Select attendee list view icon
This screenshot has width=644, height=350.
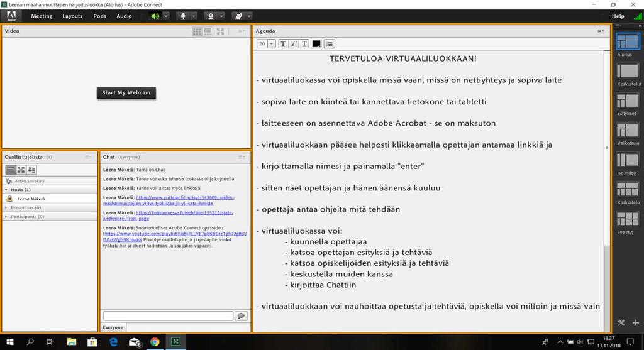[x=11, y=170]
